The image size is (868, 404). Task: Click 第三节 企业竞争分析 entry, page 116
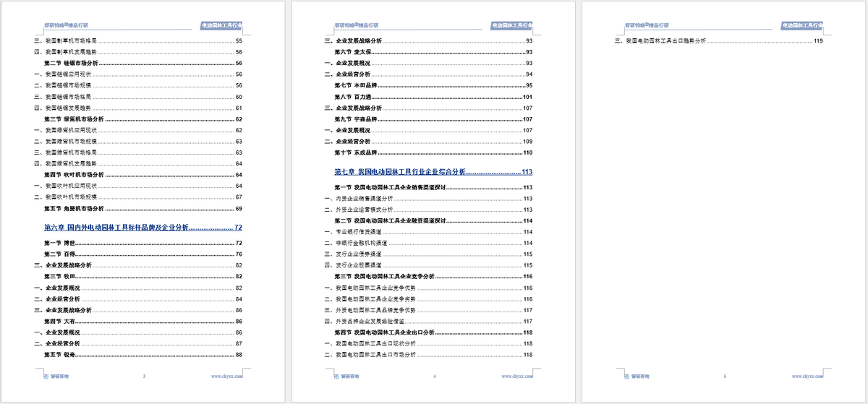pyautogui.click(x=433, y=276)
